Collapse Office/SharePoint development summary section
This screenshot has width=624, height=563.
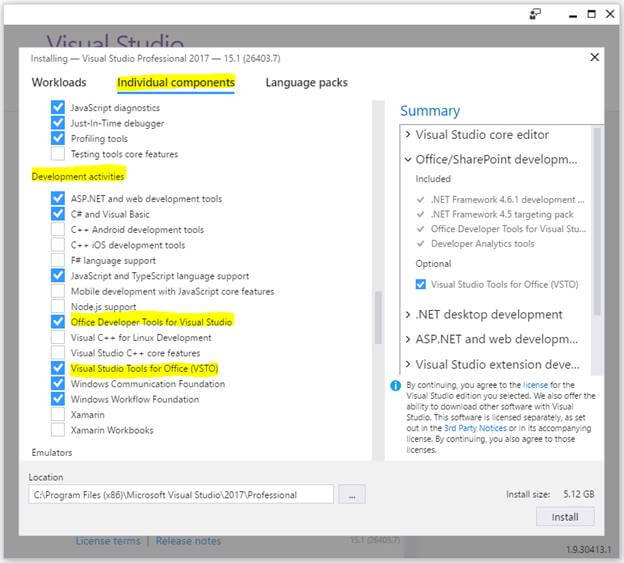pos(408,160)
